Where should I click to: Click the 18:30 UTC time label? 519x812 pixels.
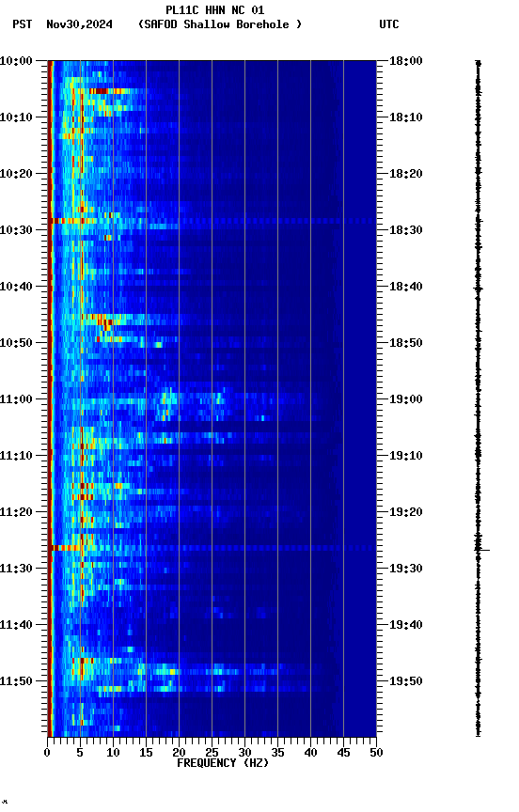(x=406, y=230)
